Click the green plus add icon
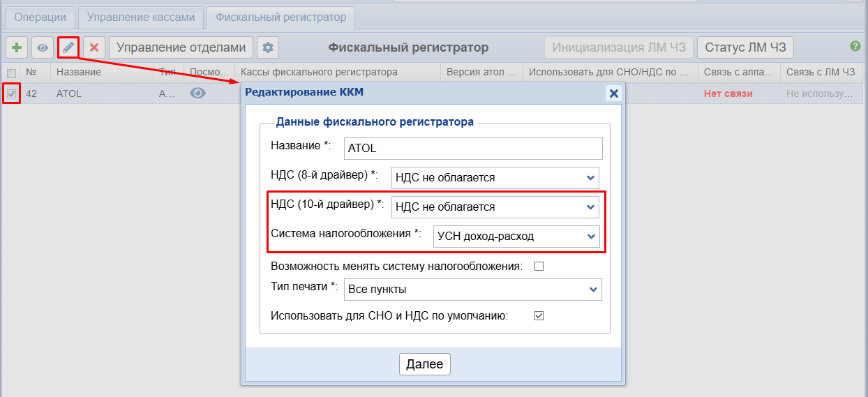The width and height of the screenshot is (868, 397). click(17, 48)
